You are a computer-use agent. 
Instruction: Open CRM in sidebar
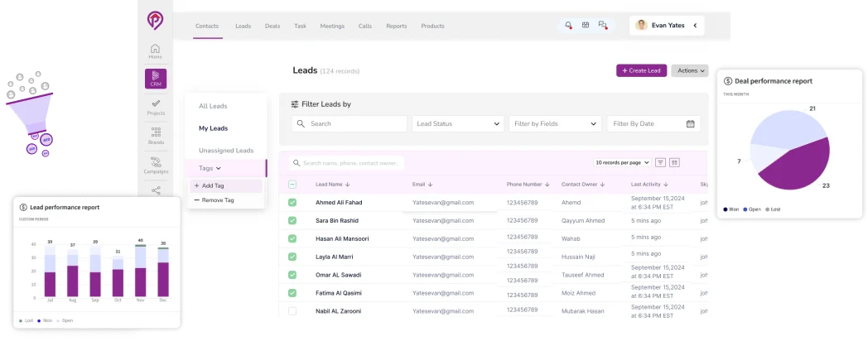point(156,79)
